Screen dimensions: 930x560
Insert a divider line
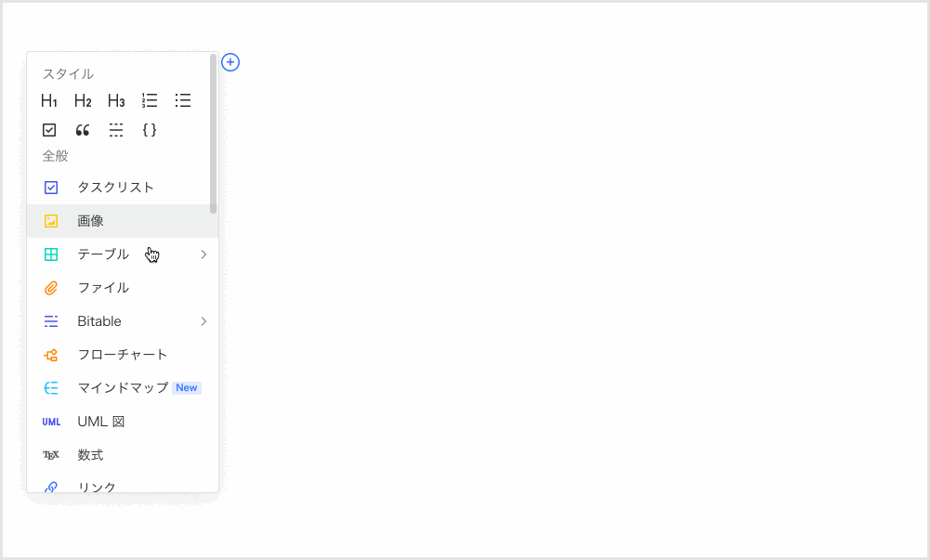(x=116, y=130)
